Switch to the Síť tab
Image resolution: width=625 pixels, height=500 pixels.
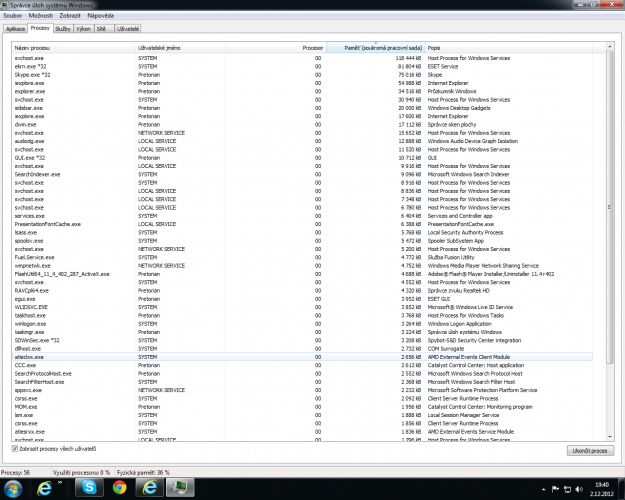(x=104, y=29)
